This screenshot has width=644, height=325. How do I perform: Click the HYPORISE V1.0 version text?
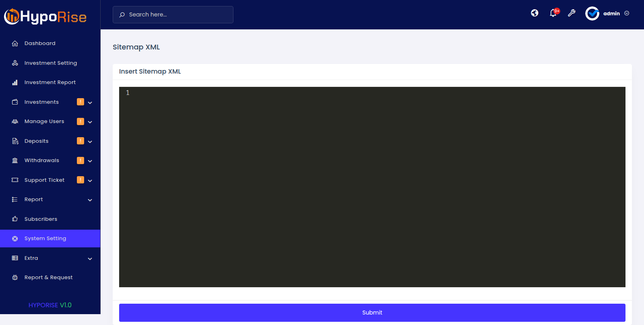click(x=50, y=305)
